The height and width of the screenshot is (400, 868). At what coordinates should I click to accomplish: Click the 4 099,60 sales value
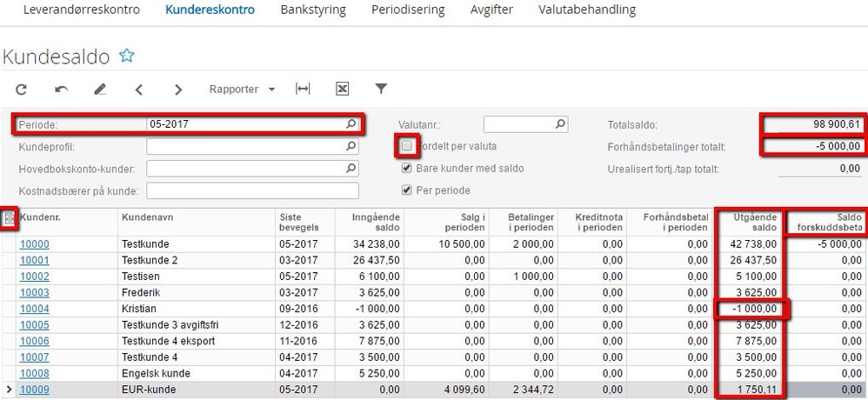(465, 390)
